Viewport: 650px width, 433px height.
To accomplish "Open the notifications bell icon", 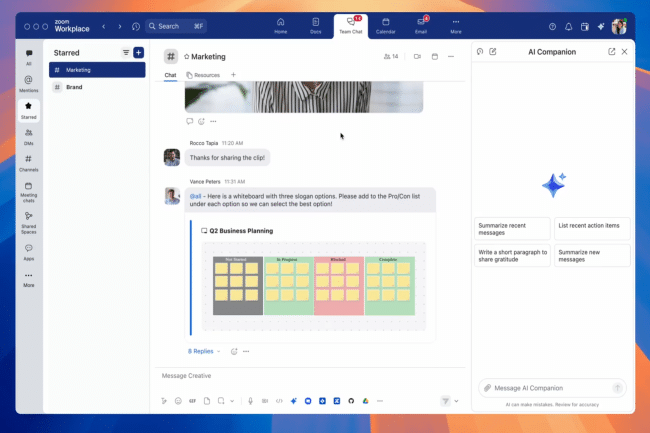I will 568,27.
